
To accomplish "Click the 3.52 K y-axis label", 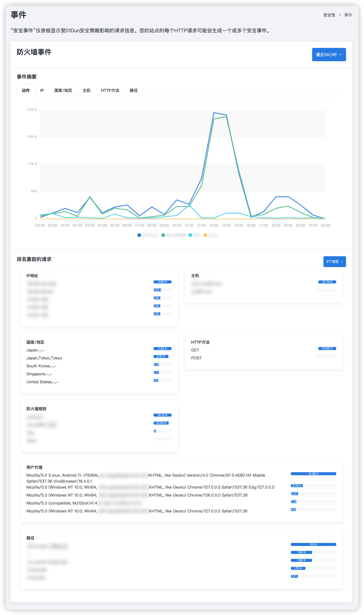I will (32, 109).
